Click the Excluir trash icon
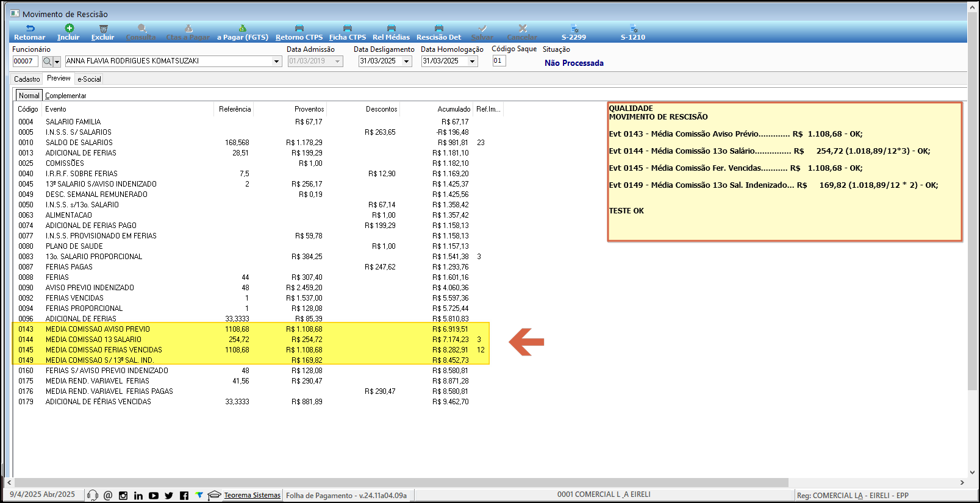This screenshot has width=980, height=503. (x=103, y=29)
